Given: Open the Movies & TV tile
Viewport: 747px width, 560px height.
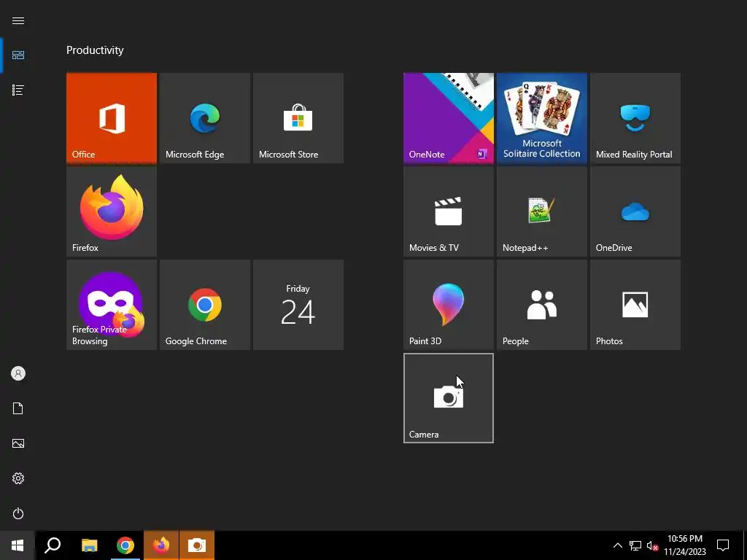Looking at the screenshot, I should click(449, 211).
